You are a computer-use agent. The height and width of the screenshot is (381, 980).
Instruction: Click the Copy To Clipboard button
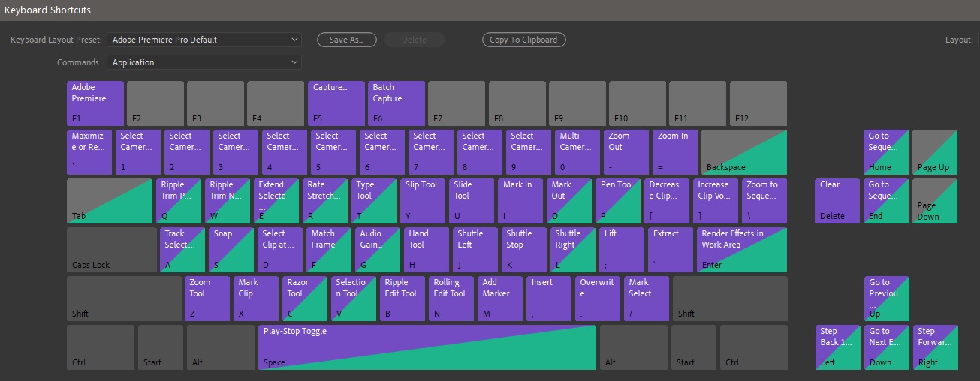523,40
